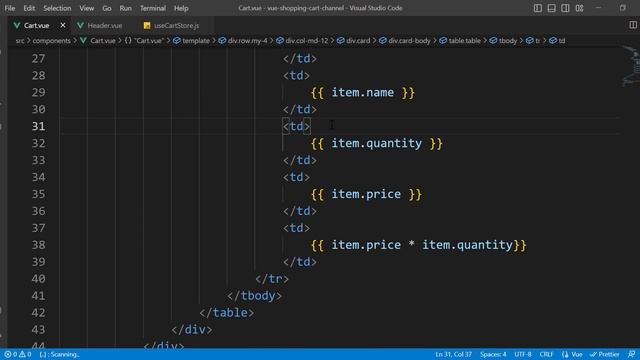Open the div.row.my-4 breadcrumb

pos(248,40)
